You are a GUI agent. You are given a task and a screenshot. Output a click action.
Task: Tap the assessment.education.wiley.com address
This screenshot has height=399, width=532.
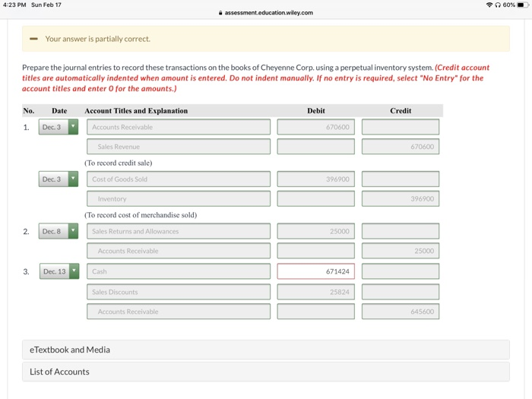(269, 13)
